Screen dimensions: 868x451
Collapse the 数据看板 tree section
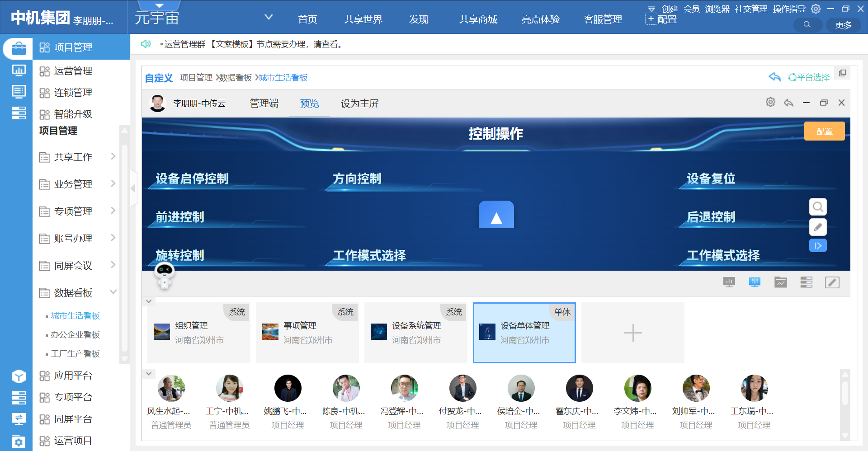click(113, 292)
